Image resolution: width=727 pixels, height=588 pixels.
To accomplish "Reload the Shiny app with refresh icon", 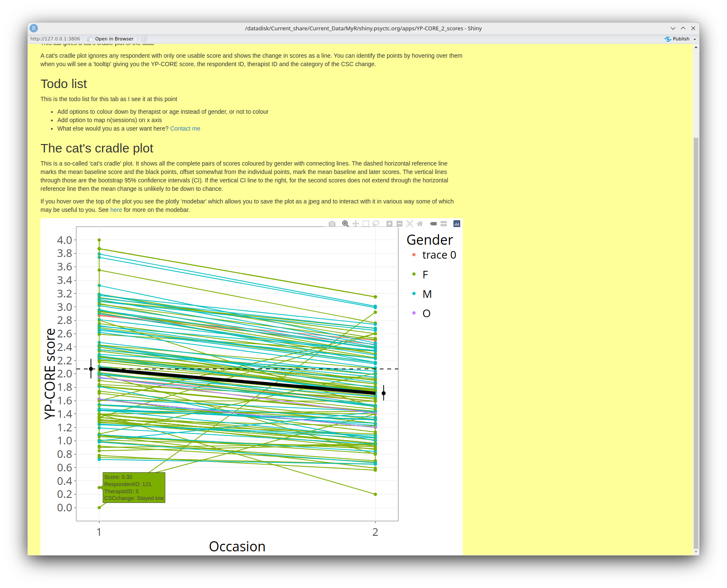I will [x=144, y=39].
